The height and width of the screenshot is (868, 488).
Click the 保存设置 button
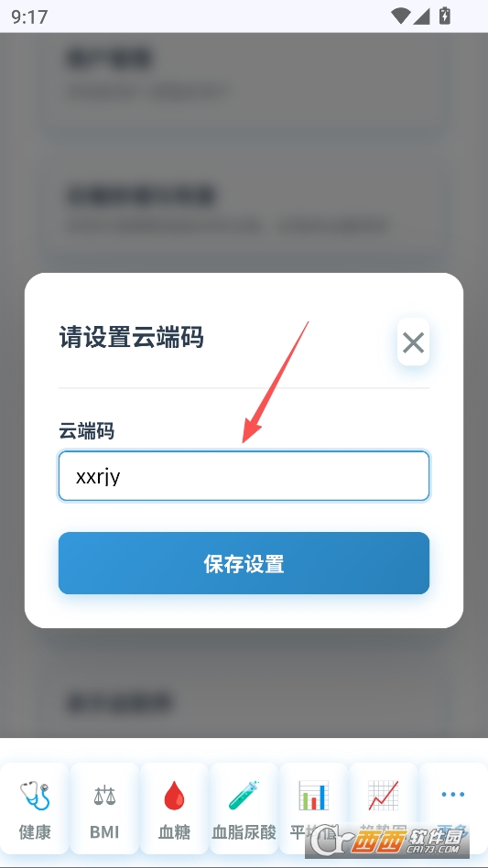point(244,563)
